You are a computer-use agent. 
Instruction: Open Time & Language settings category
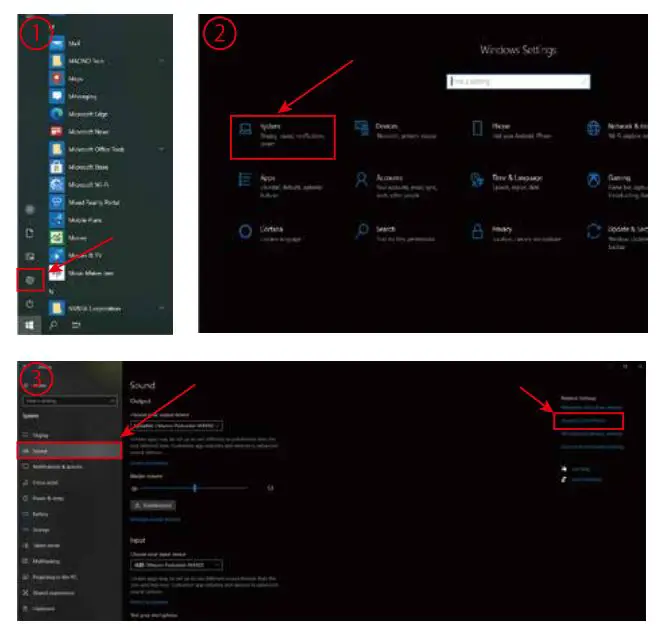(x=508, y=182)
